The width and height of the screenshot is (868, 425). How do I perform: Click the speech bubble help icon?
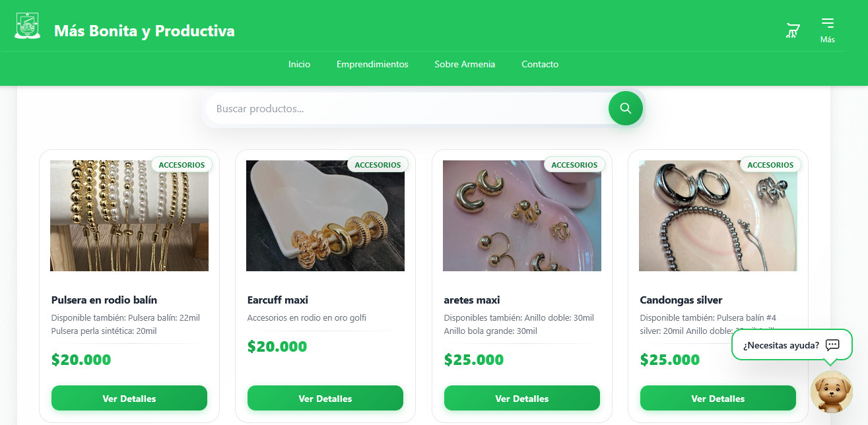[x=832, y=344]
